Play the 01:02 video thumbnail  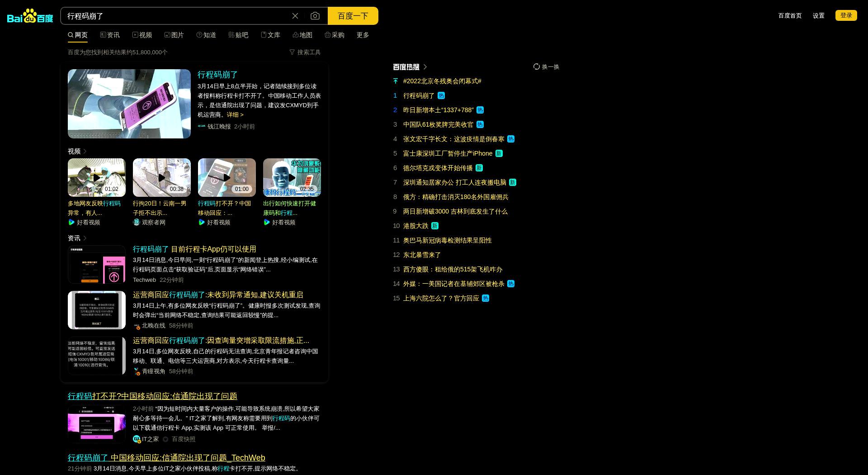point(97,177)
